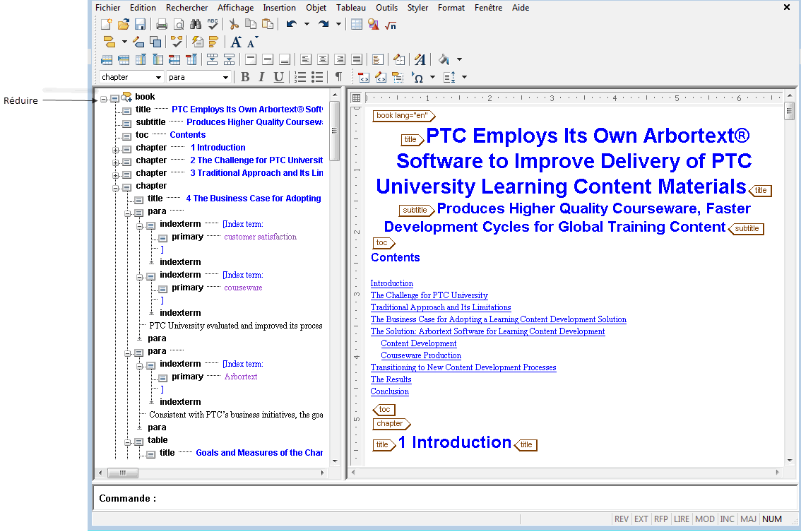
Task: Open the Rechercher menu
Action: click(x=187, y=8)
